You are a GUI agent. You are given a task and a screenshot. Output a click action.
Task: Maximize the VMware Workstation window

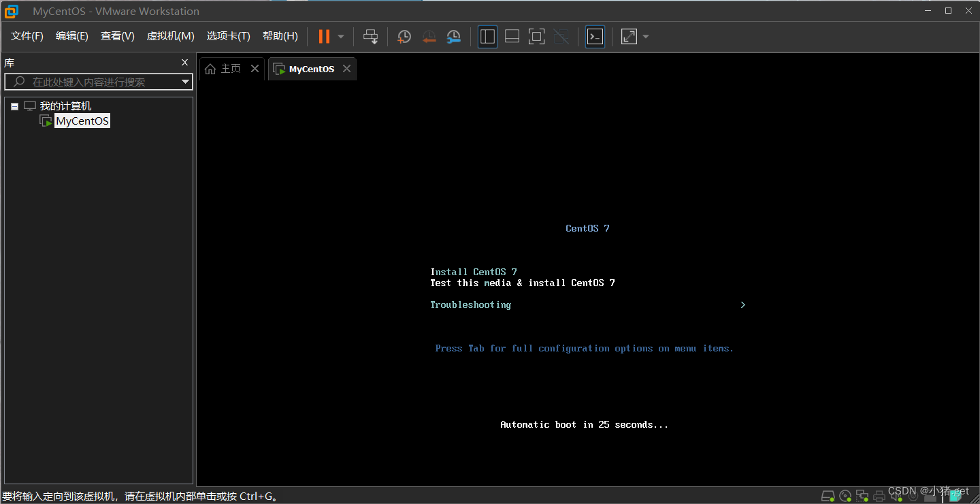pos(948,11)
